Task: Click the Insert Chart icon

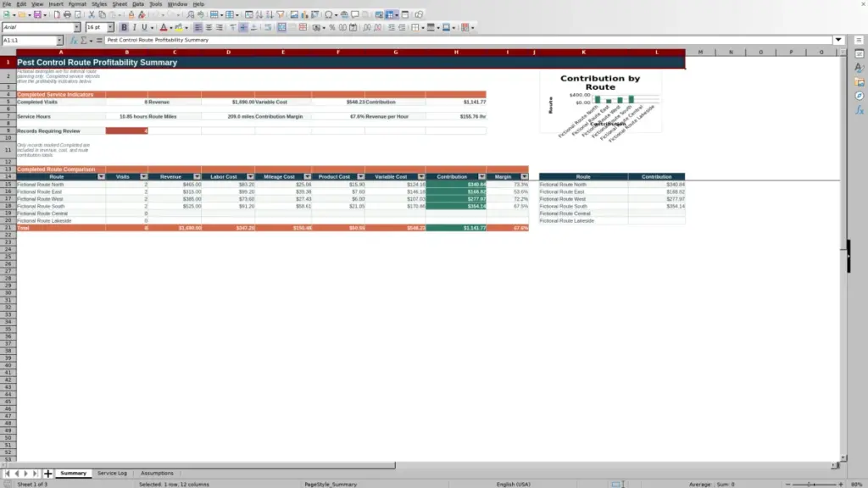Action: (x=304, y=15)
